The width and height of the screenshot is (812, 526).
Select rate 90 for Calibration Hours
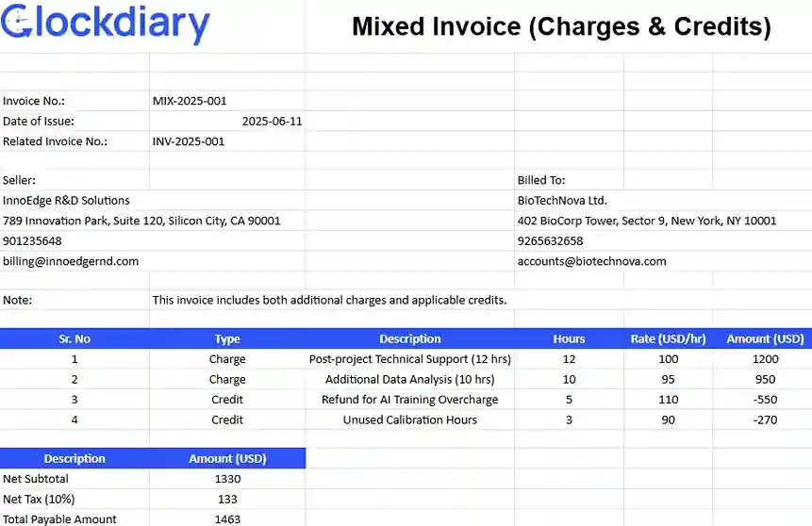(668, 419)
